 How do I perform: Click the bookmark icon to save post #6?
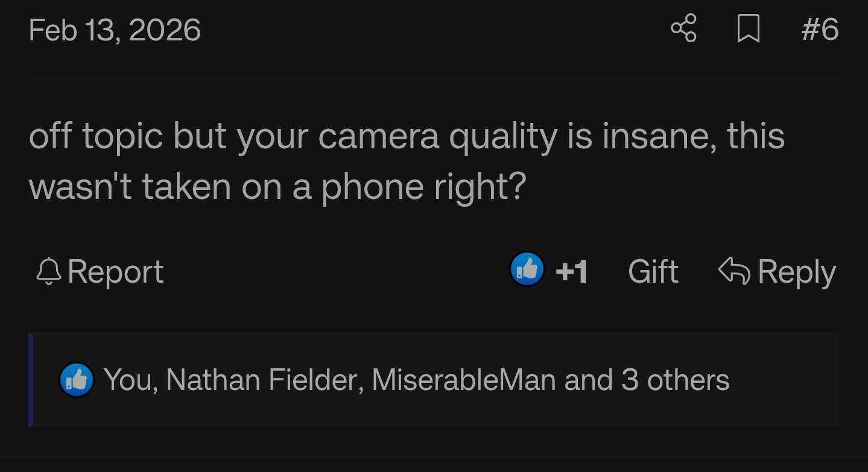pos(747,28)
